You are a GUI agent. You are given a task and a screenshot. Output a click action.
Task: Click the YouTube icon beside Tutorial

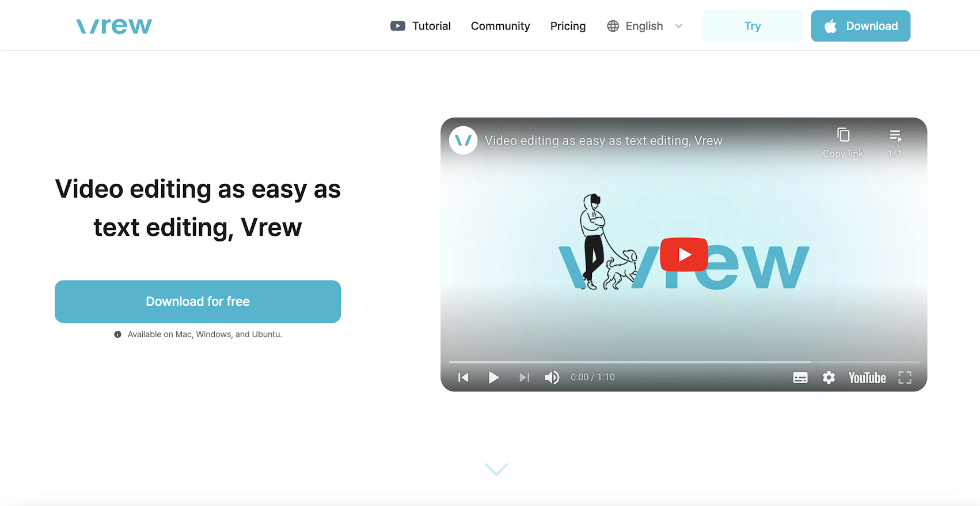(x=398, y=26)
